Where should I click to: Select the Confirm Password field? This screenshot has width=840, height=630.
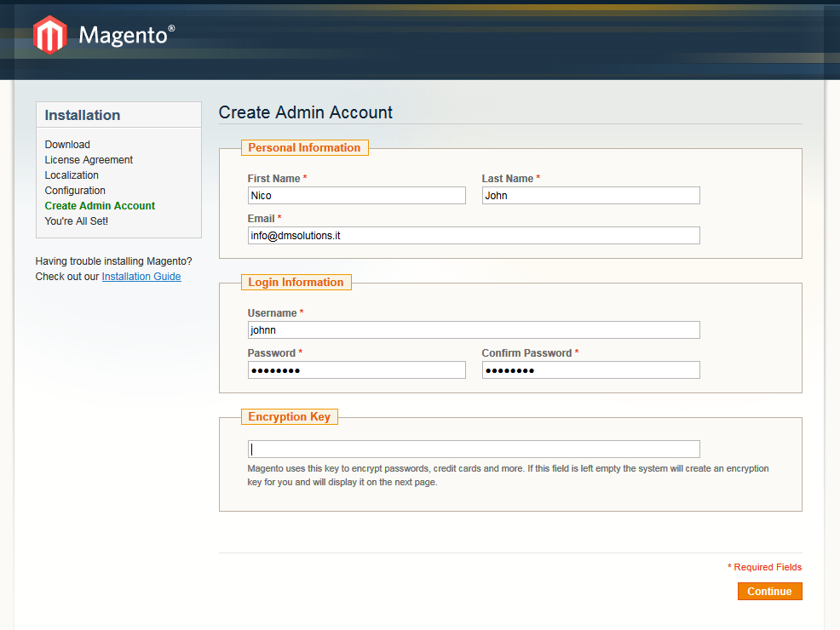(x=591, y=369)
